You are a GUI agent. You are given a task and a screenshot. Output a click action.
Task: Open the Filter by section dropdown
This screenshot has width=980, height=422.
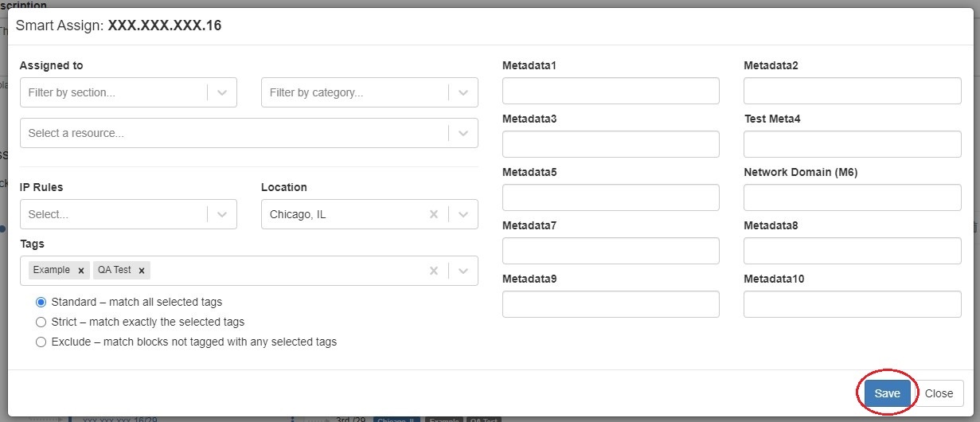(x=222, y=92)
